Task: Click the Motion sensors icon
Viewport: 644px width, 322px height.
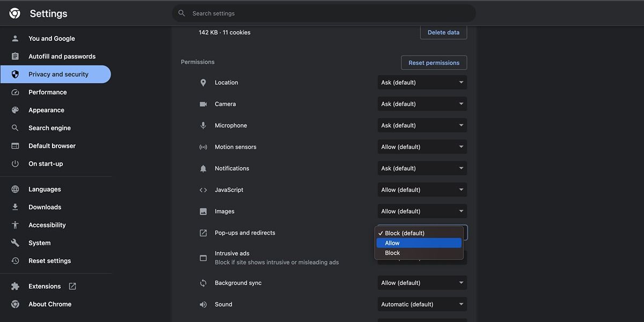Action: (x=203, y=147)
